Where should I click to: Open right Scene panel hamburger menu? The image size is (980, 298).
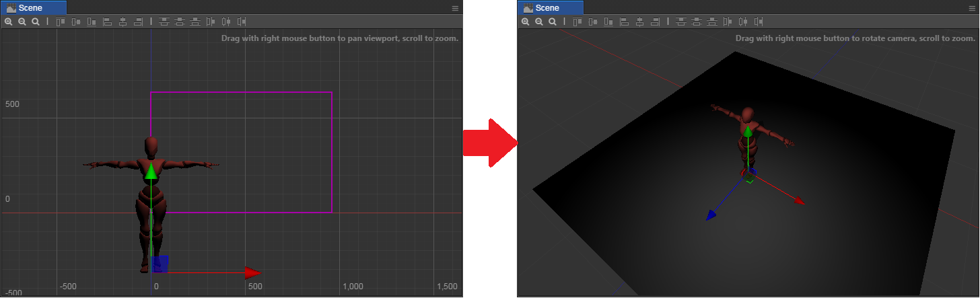tap(972, 8)
